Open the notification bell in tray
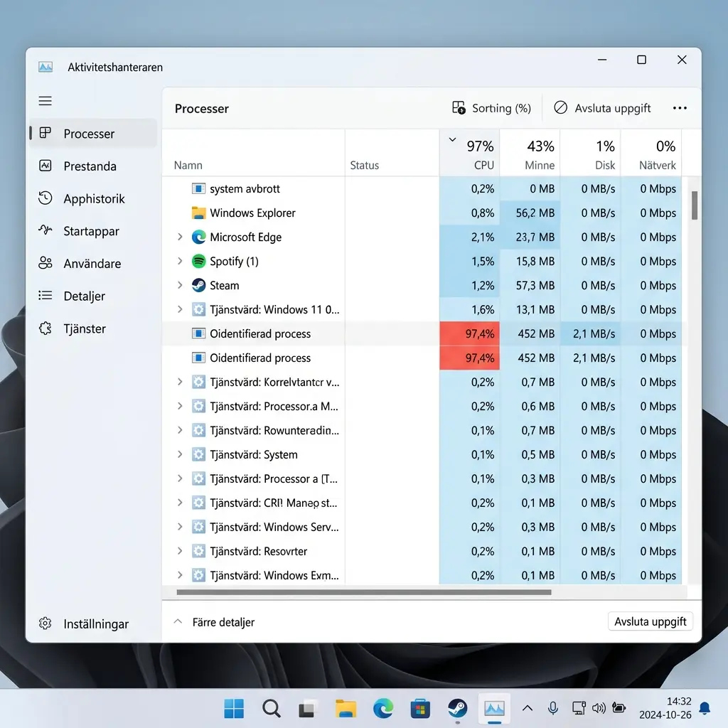 tap(705, 708)
